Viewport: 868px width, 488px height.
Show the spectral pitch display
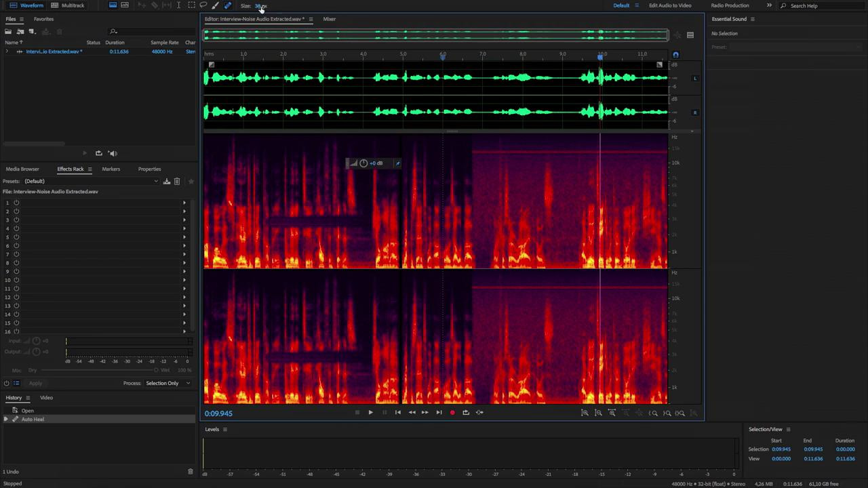point(125,5)
